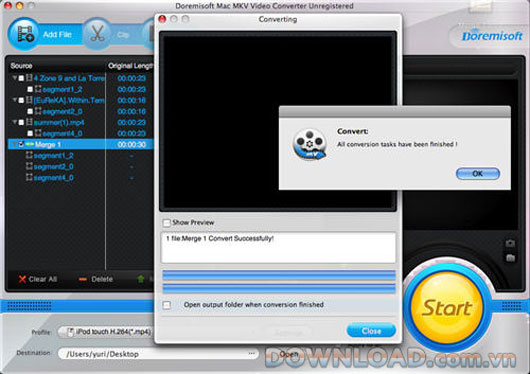530x374 pixels.
Task: Click the Original Length column header
Action: pos(130,66)
